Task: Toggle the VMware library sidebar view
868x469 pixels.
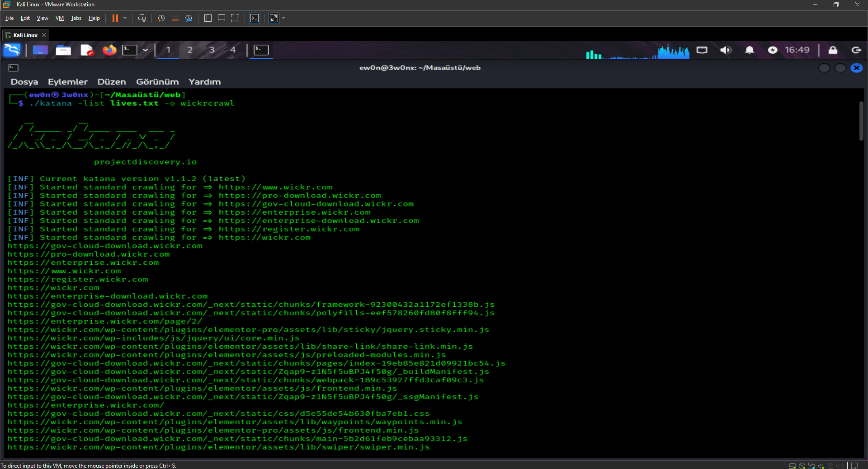Action: click(208, 18)
